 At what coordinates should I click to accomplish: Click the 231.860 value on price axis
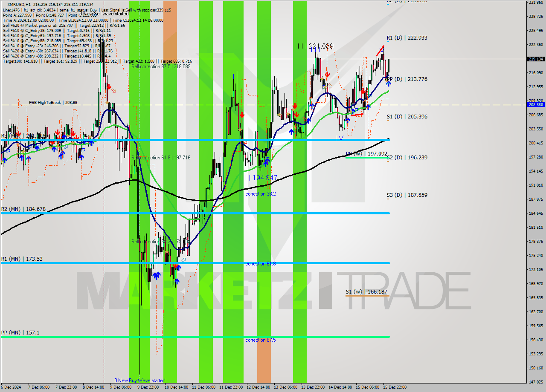536,3
